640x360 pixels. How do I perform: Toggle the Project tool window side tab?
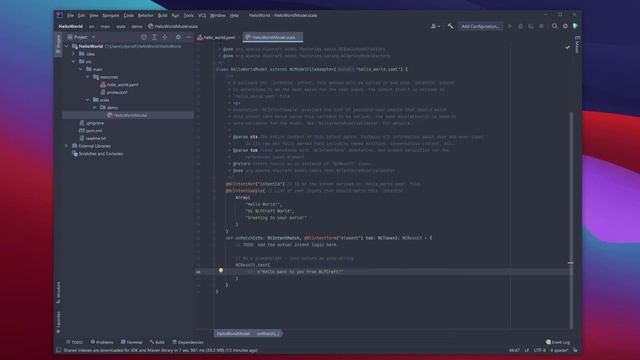click(58, 44)
